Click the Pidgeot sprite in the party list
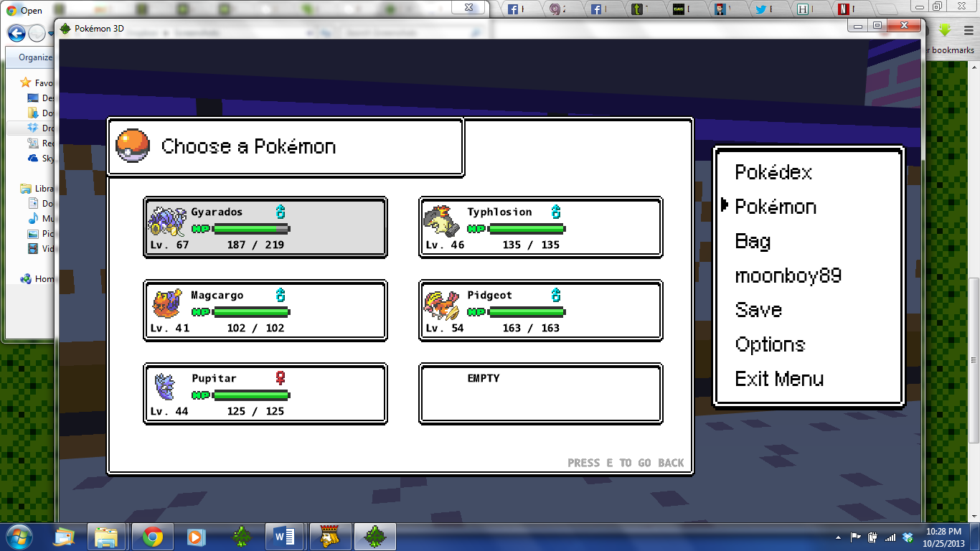The height and width of the screenshot is (551, 980). [442, 304]
